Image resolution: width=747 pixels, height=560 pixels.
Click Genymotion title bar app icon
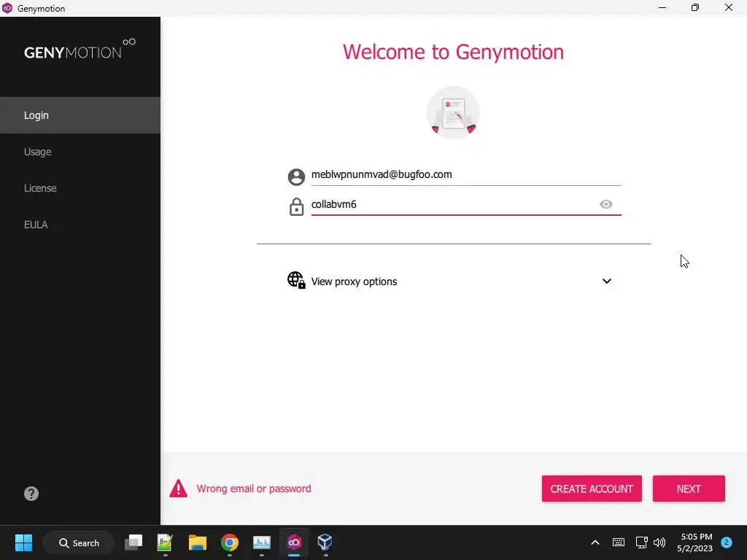[7, 8]
